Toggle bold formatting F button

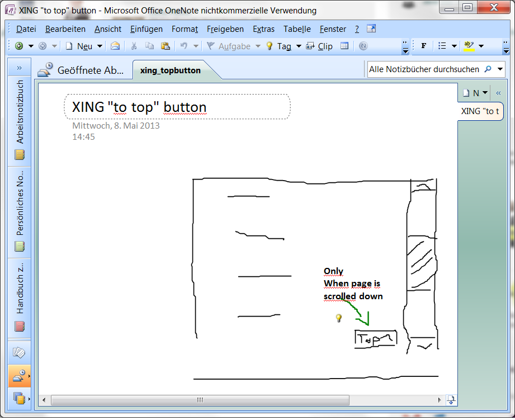pyautogui.click(x=424, y=46)
